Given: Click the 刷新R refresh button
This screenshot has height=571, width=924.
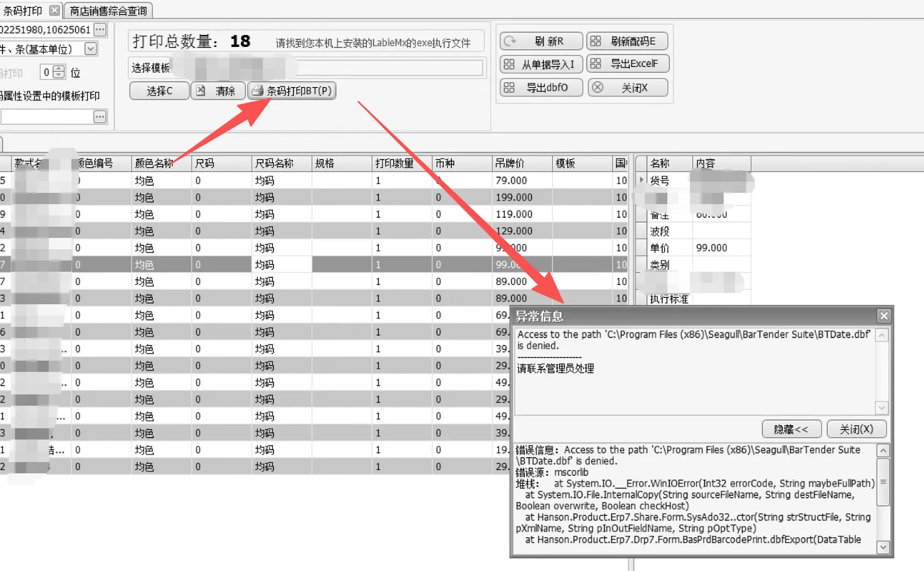Looking at the screenshot, I should [541, 41].
